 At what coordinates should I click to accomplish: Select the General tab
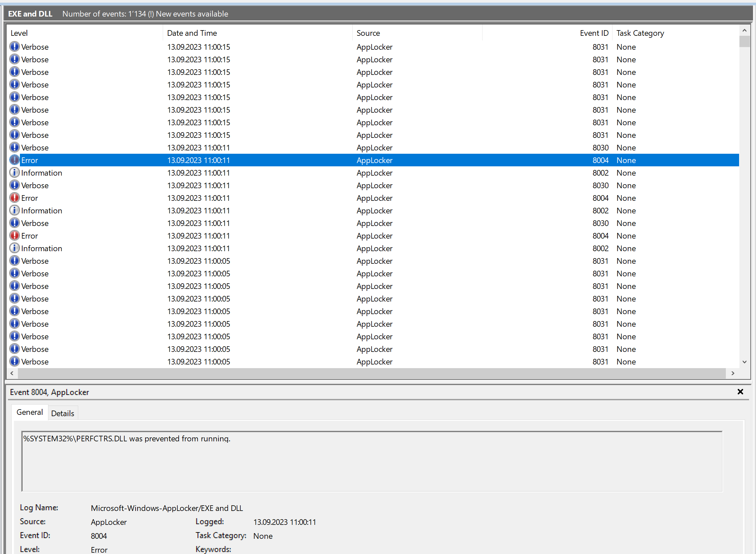(x=29, y=412)
